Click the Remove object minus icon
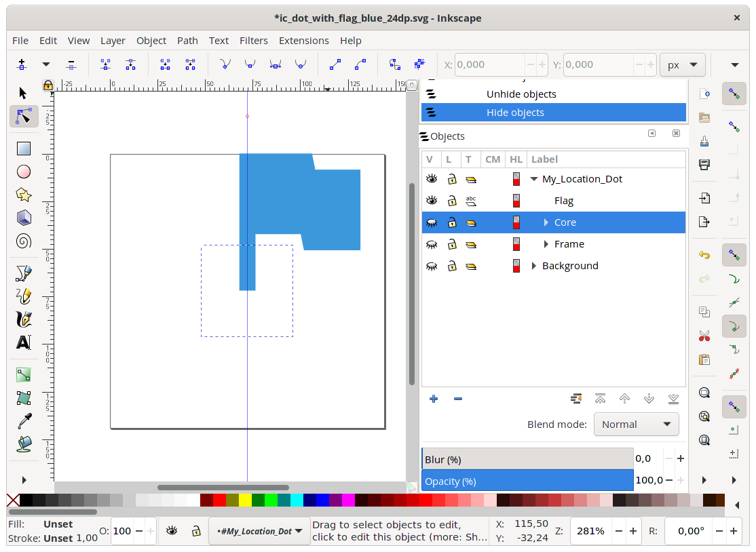The height and width of the screenshot is (552, 756). tap(458, 399)
